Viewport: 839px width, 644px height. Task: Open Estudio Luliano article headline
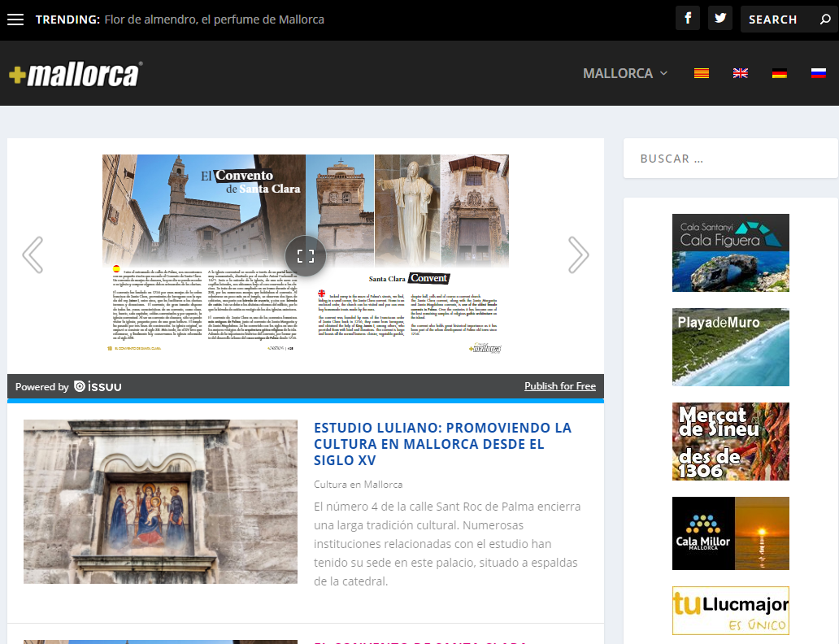pyautogui.click(x=442, y=444)
